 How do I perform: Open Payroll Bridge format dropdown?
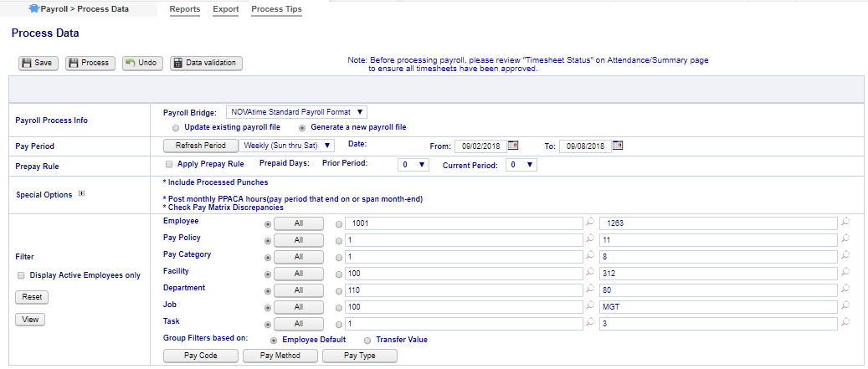(296, 112)
